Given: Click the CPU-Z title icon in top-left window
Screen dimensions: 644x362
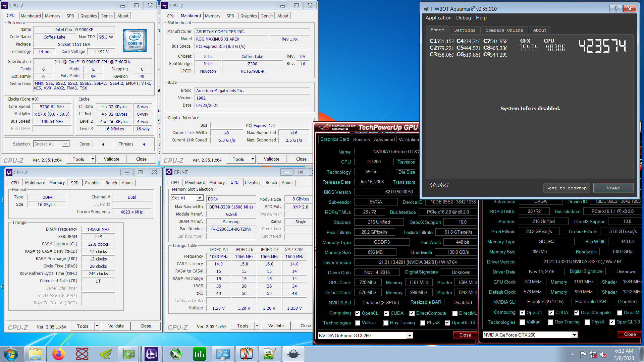Looking at the screenshot, I should [5, 5].
